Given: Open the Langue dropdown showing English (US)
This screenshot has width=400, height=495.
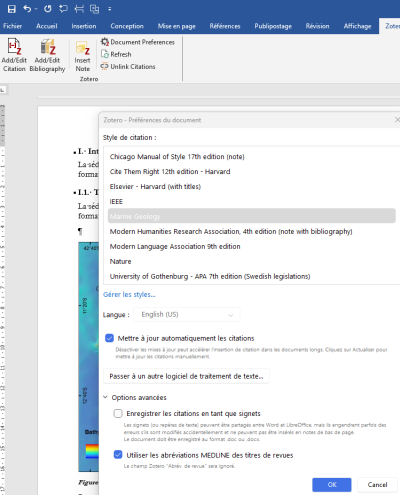Looking at the screenshot, I should click(x=187, y=314).
